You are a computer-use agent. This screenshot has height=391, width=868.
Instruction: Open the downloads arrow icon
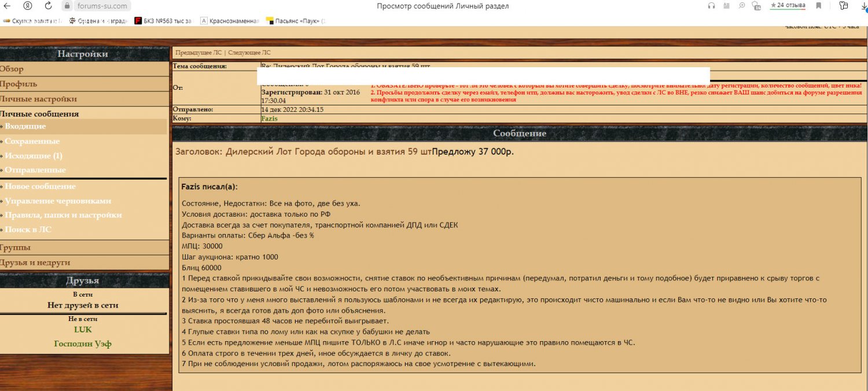coord(864,6)
